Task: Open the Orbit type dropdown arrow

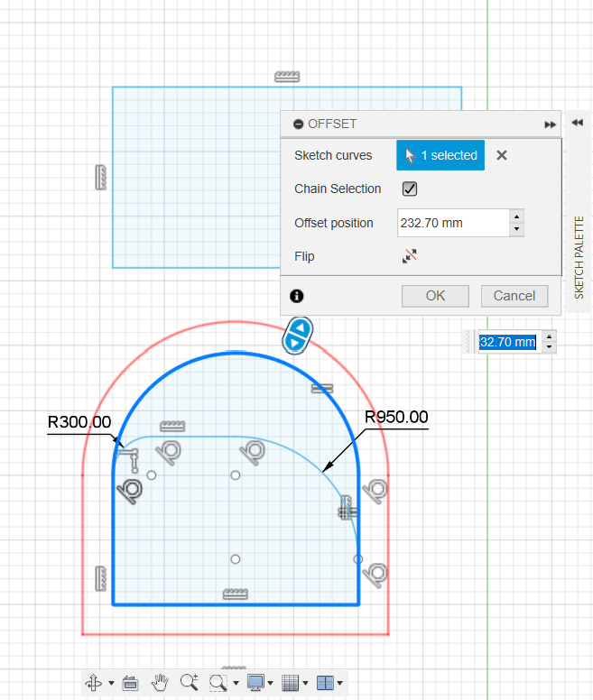Action: 111,683
